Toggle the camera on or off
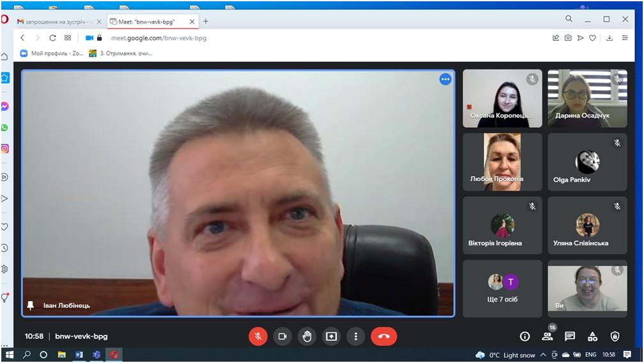The image size is (644, 363). tap(282, 336)
